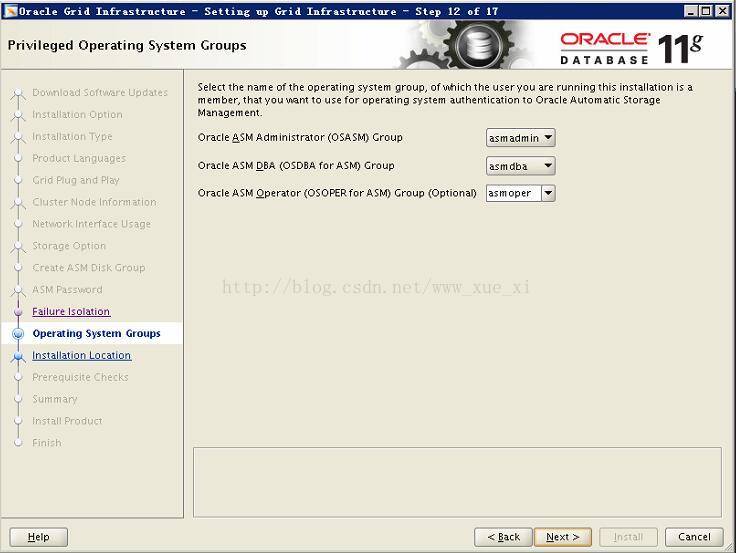
Task: Click the Grid Plug and Play step text
Action: point(76,180)
